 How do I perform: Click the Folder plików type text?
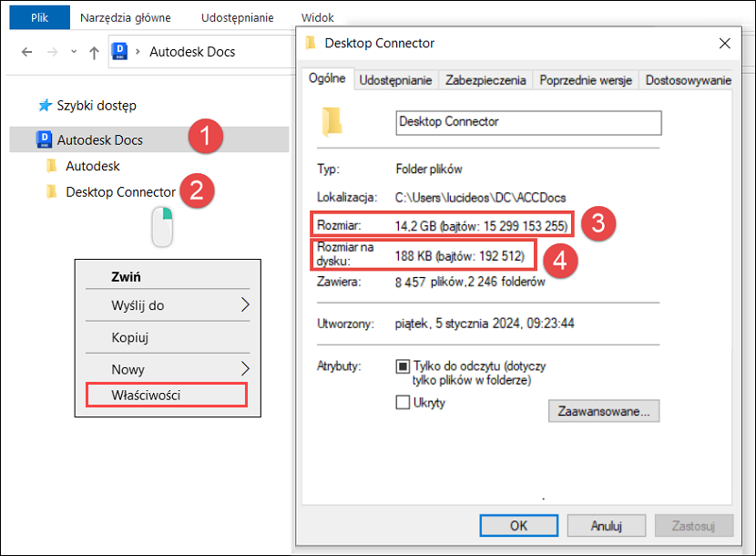pyautogui.click(x=429, y=169)
